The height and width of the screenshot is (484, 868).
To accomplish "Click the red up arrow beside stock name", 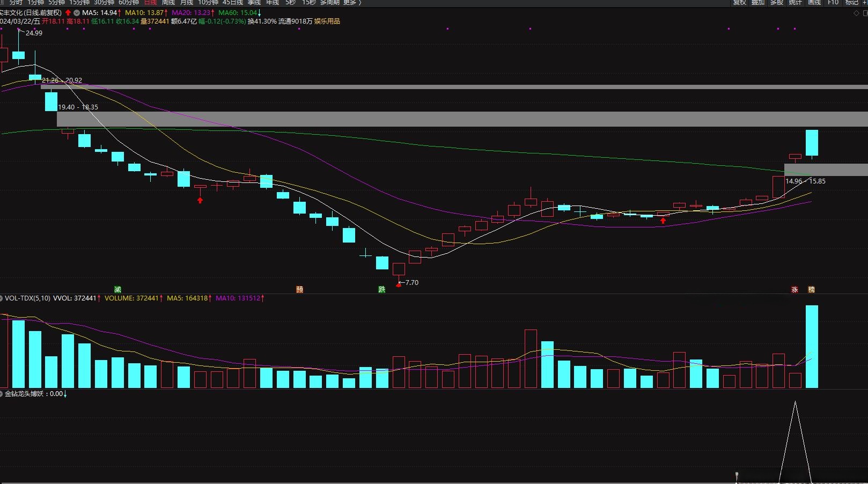I will coord(68,13).
